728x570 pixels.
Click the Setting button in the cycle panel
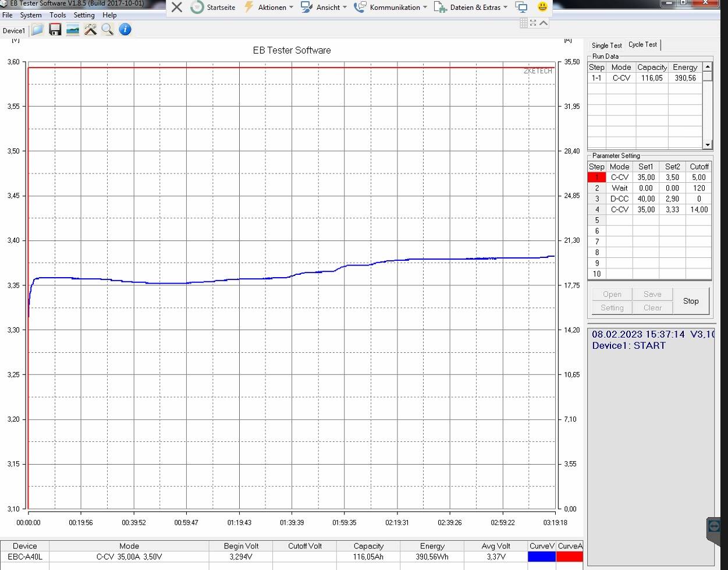(x=612, y=308)
